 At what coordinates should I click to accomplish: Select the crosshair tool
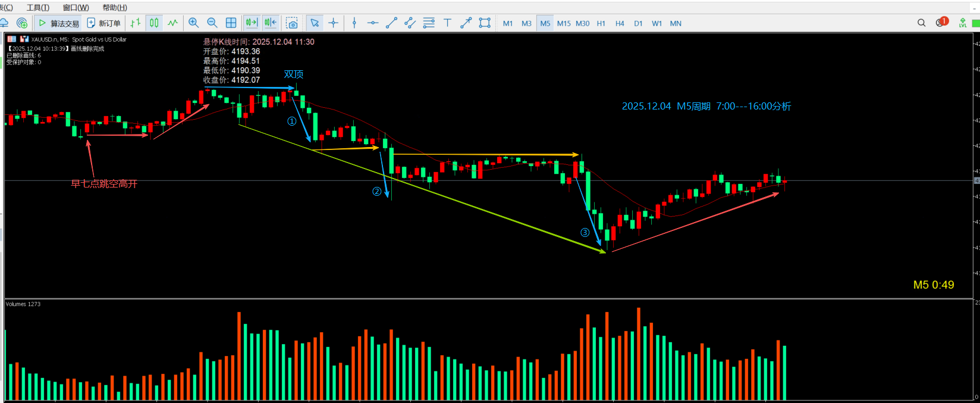click(333, 23)
